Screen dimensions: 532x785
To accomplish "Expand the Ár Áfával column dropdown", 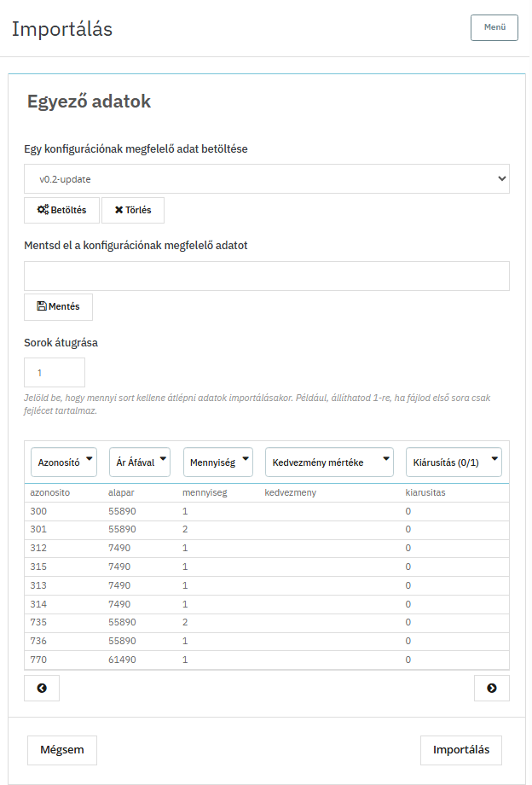I will [x=140, y=462].
